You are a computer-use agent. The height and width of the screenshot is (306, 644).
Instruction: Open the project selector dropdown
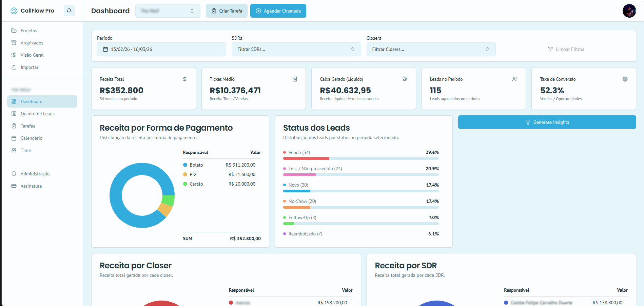168,11
